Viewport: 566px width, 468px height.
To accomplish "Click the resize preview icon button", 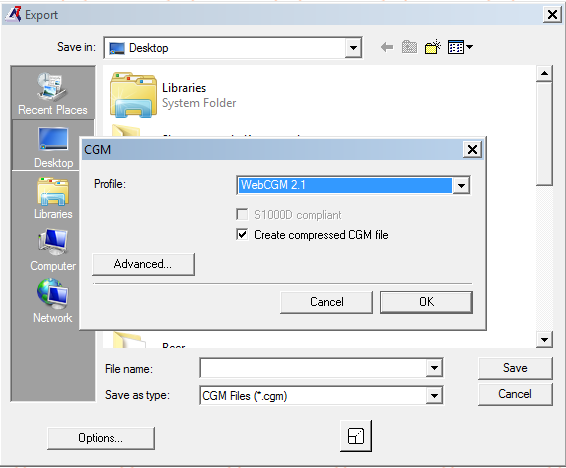I will click(x=356, y=436).
